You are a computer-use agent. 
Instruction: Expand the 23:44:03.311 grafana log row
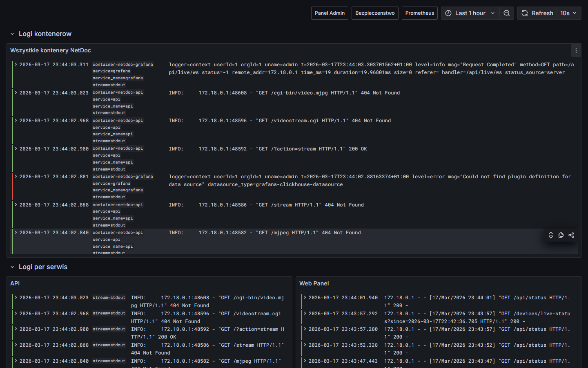coord(16,65)
